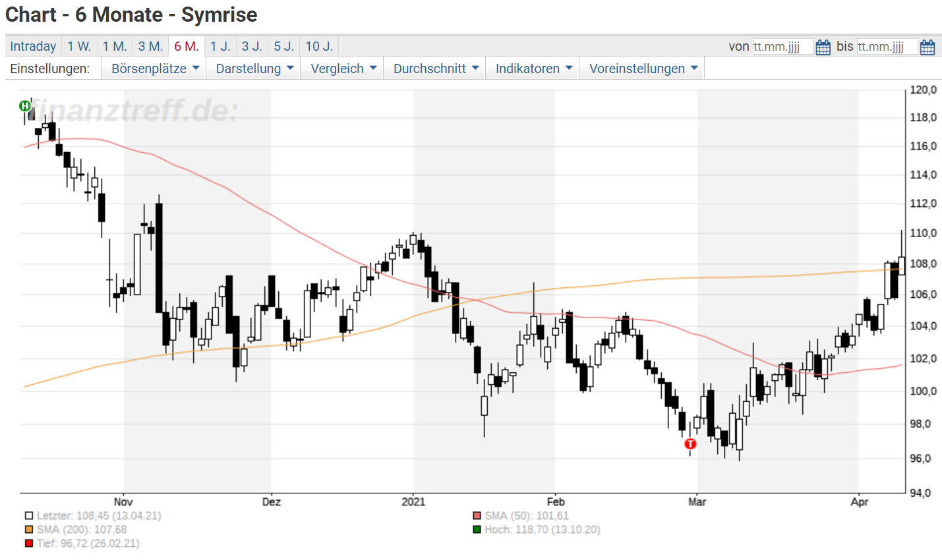Click the 'Nov' axis label
Image resolution: width=942 pixels, height=560 pixels.
(123, 502)
